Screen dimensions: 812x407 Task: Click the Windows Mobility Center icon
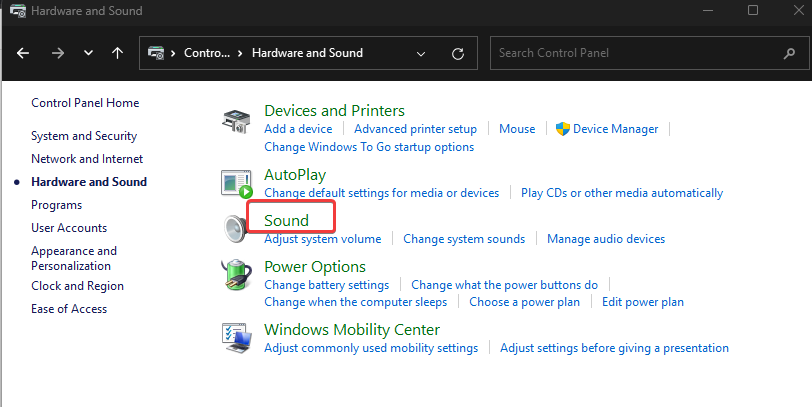(237, 338)
